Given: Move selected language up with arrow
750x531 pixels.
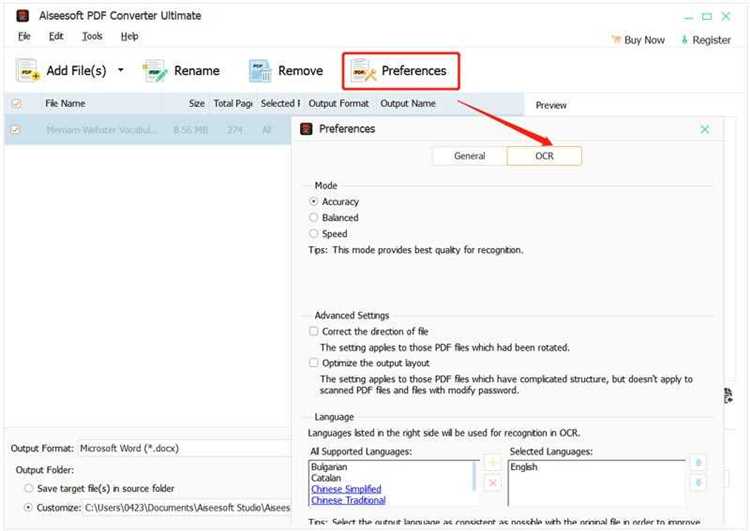Looking at the screenshot, I should [x=698, y=462].
